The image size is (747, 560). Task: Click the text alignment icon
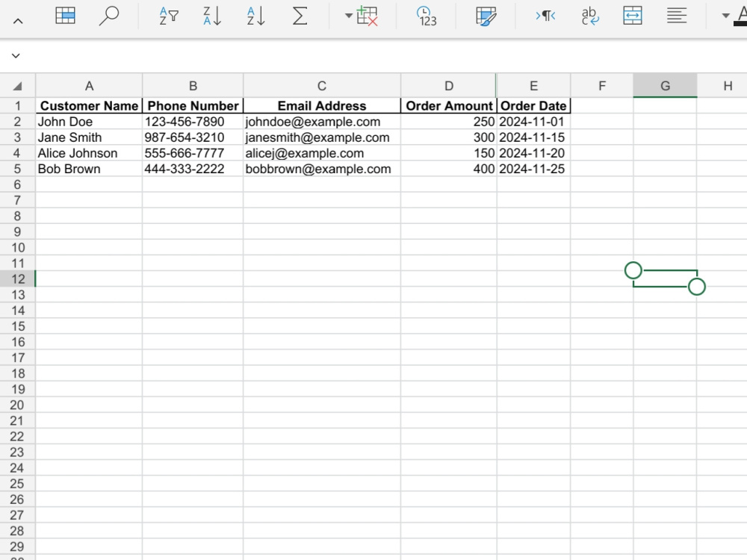677,16
